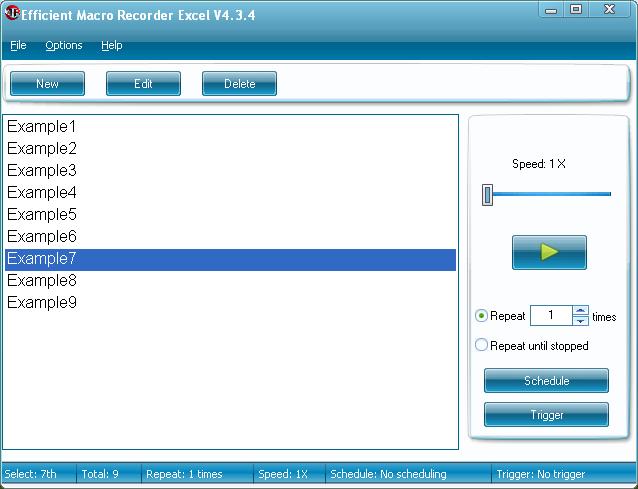The image size is (638, 489).
Task: Open the File menu
Action: tap(18, 45)
